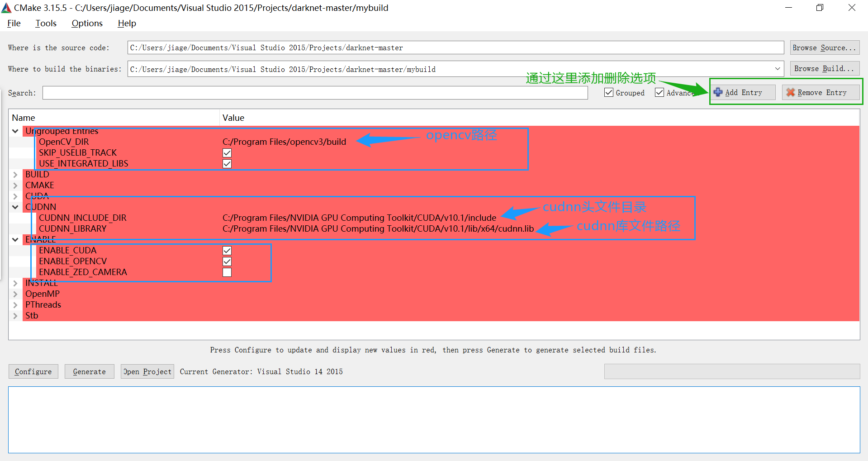Image resolution: width=868 pixels, height=461 pixels.
Task: Click the Add Entry button label
Action: (x=744, y=92)
